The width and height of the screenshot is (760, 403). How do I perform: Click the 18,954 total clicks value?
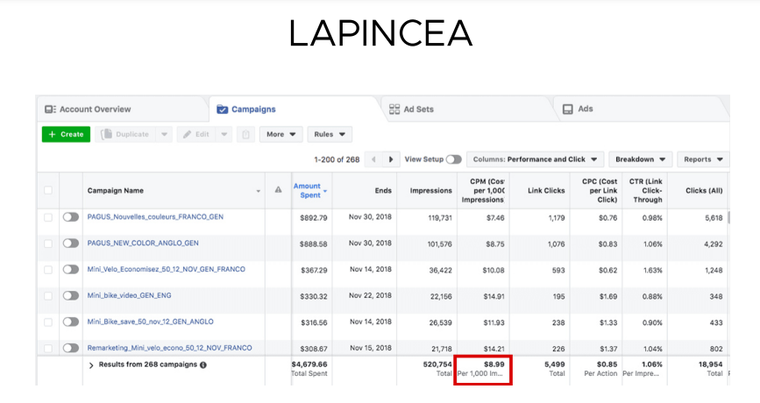coord(711,364)
